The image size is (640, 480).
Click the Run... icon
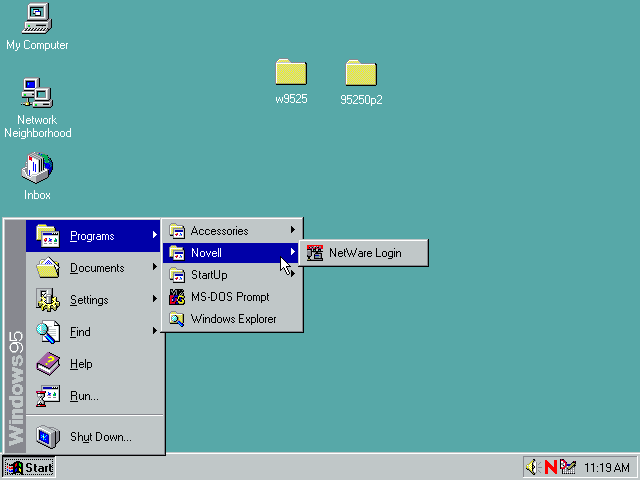click(48, 396)
